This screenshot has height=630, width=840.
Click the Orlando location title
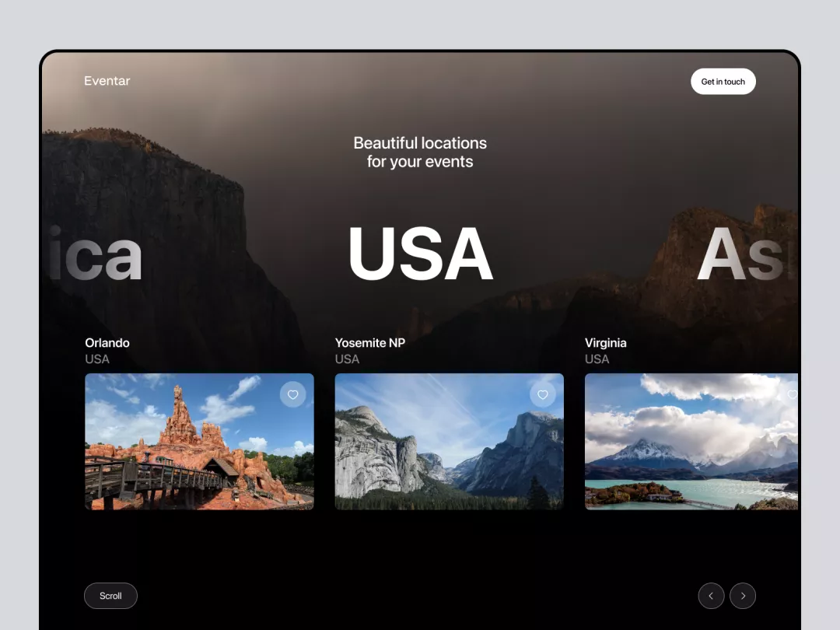(x=107, y=343)
